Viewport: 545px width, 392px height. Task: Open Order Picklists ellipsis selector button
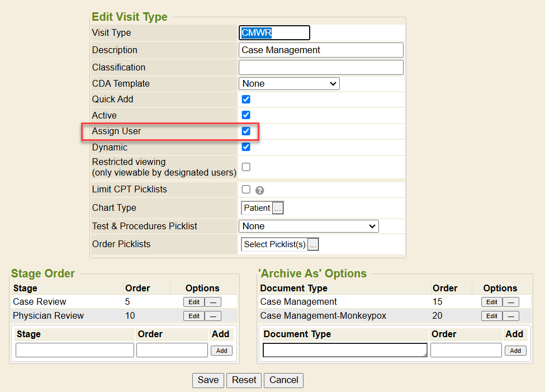[x=313, y=244]
